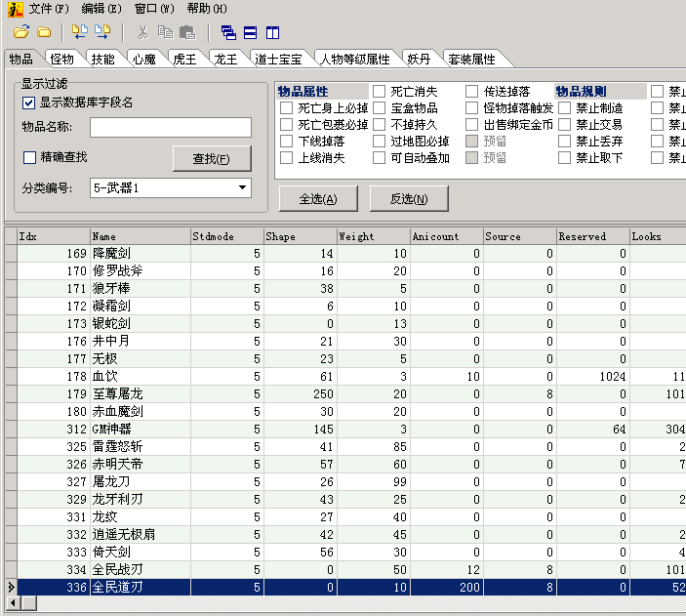686x616 pixels.
Task: Click the copy icon in toolbar
Action: click(x=165, y=32)
